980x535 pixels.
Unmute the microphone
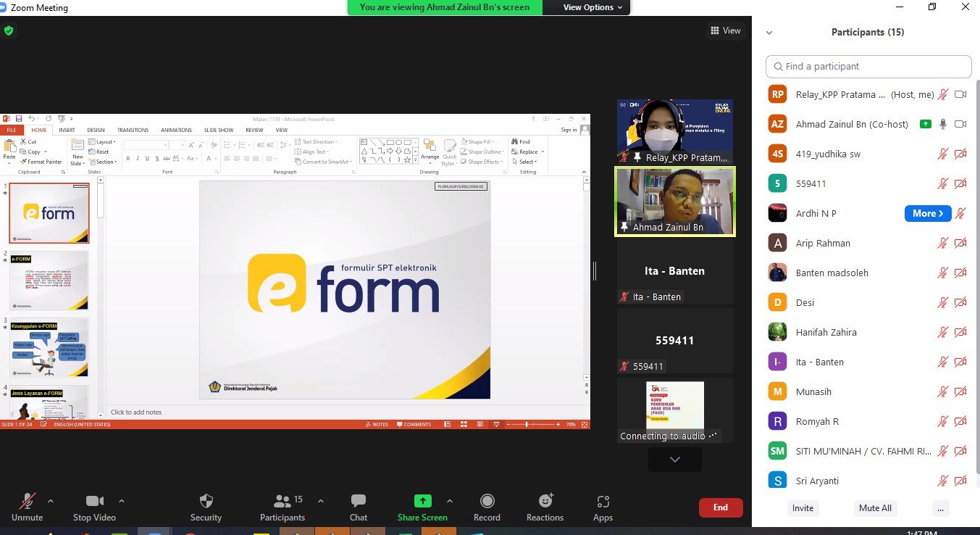tap(28, 502)
